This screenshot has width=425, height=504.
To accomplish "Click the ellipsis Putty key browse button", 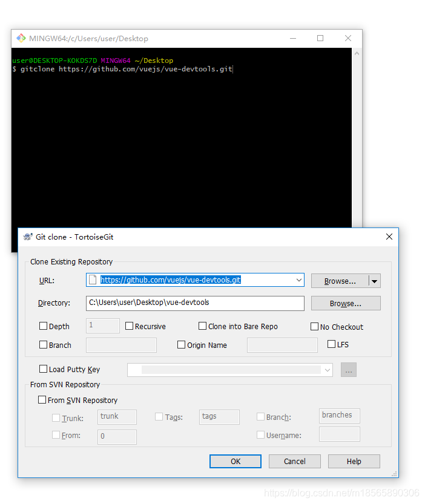I will [x=349, y=370].
